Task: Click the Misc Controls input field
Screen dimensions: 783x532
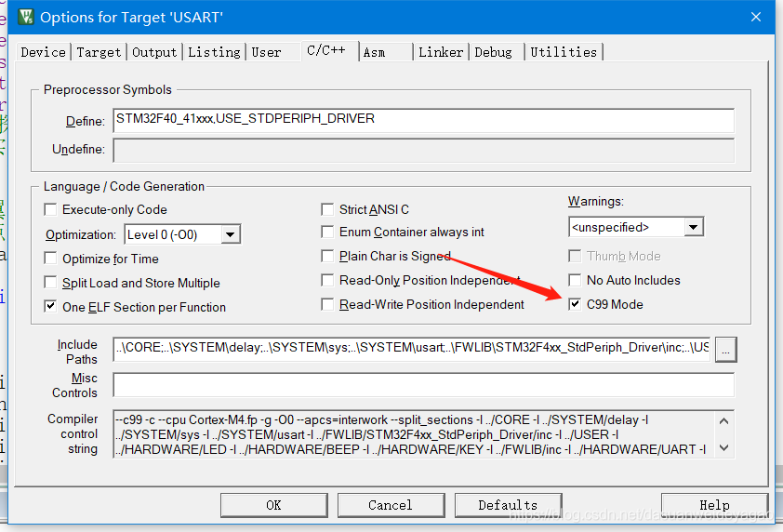Action: point(423,385)
